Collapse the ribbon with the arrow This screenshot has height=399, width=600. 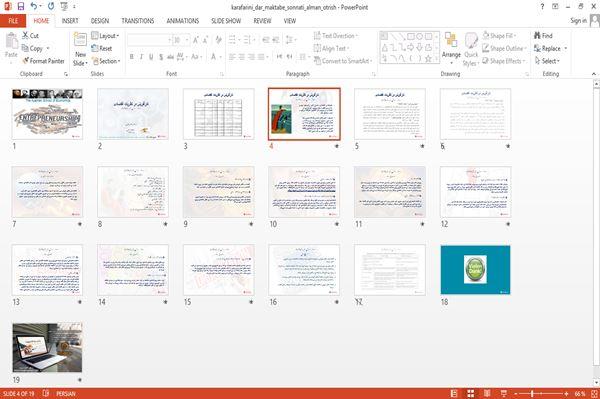(x=594, y=73)
